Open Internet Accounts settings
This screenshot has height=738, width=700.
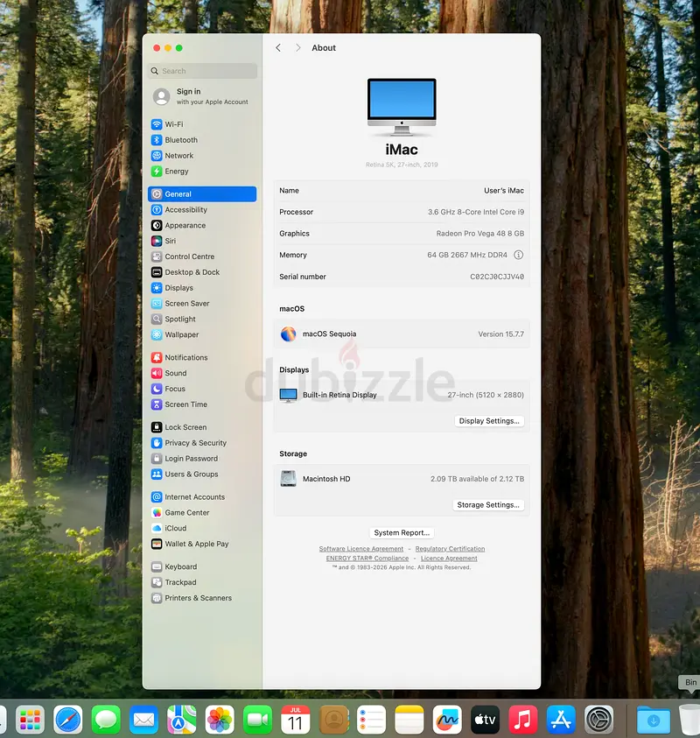coord(202,497)
